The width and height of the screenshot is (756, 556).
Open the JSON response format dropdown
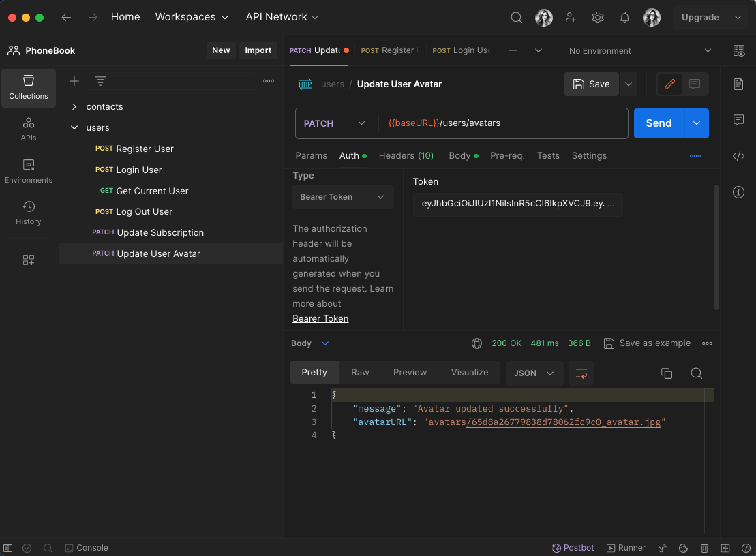point(534,373)
